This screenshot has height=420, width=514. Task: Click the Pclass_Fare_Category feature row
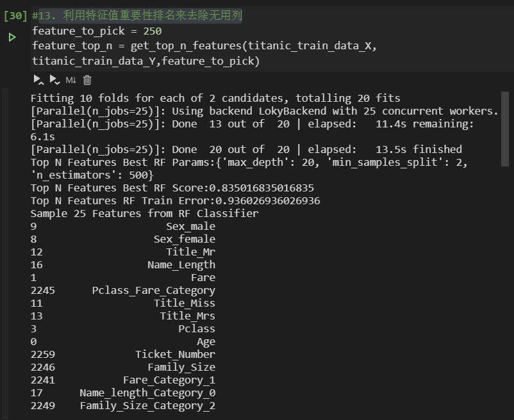153,290
